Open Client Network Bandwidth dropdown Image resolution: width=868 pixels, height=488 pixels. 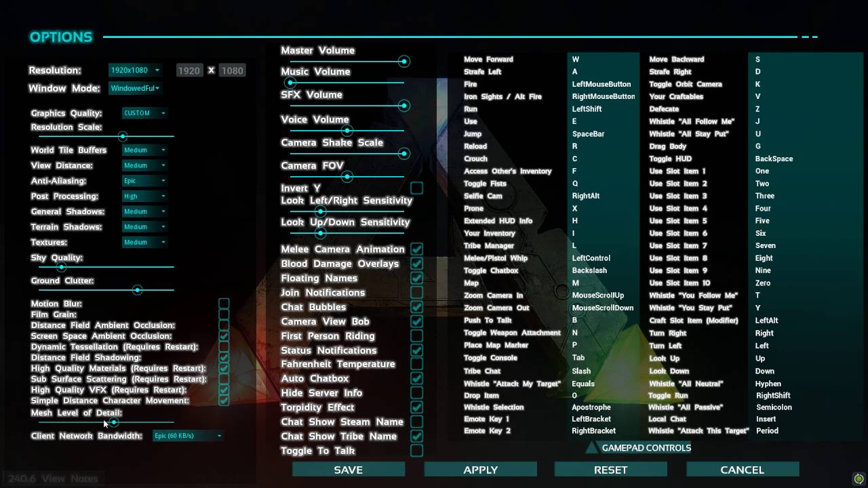click(188, 436)
